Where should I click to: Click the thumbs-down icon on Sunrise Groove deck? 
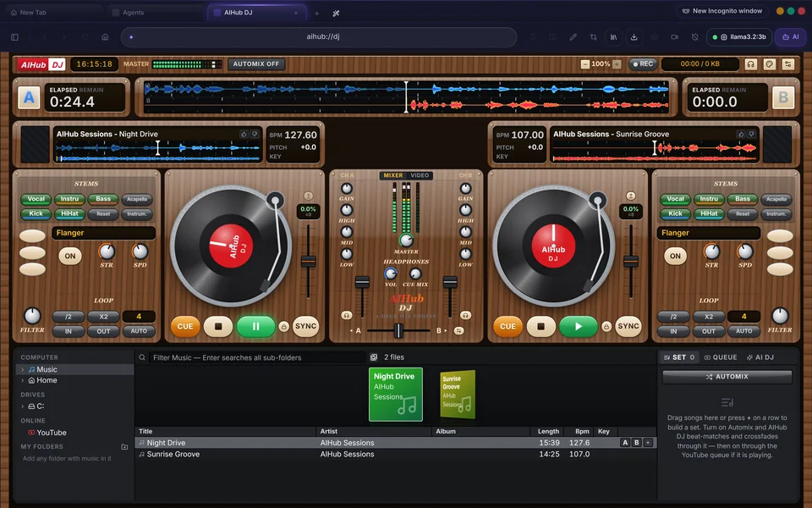point(751,135)
